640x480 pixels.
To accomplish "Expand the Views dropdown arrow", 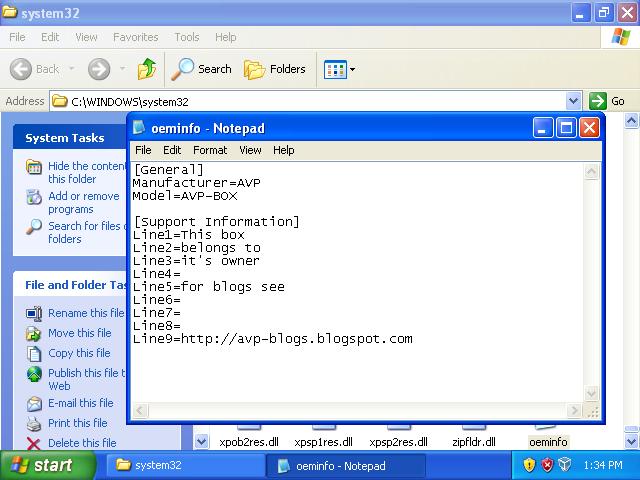I will (352, 69).
